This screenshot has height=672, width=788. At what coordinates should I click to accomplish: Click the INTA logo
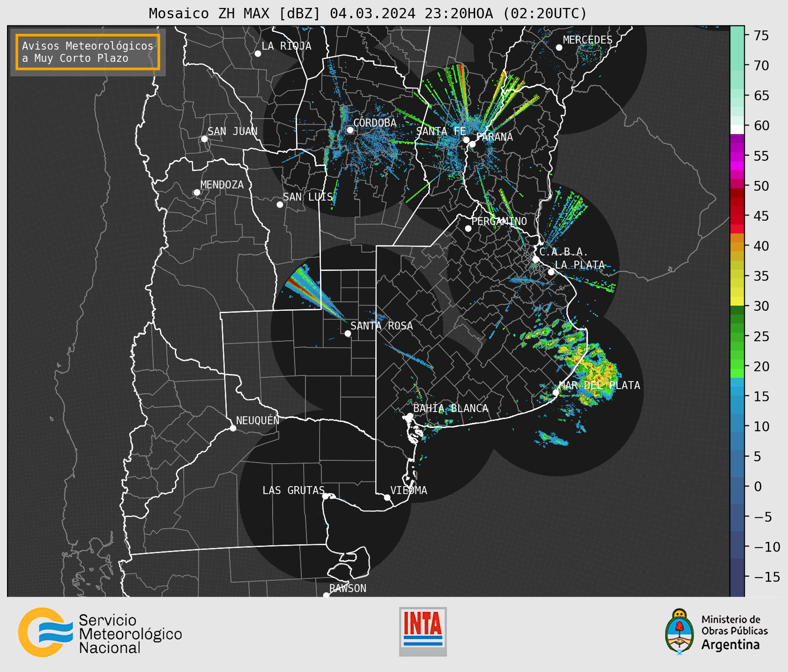pos(423,631)
